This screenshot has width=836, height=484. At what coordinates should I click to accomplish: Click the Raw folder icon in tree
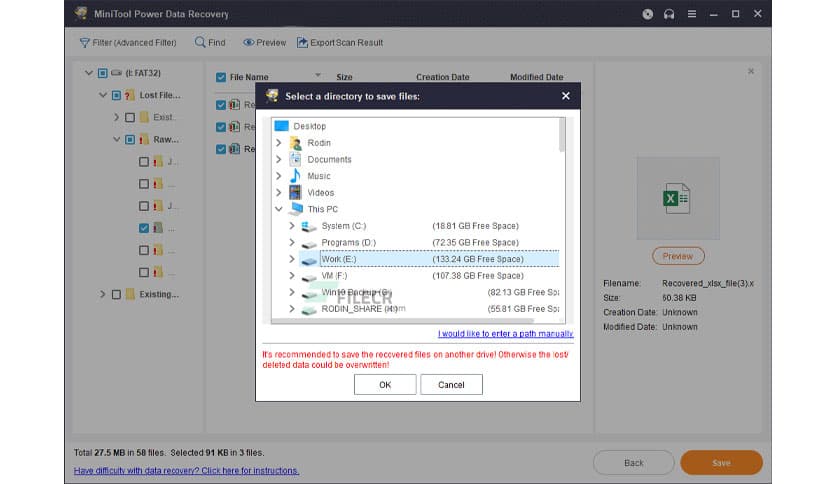pyautogui.click(x=144, y=140)
